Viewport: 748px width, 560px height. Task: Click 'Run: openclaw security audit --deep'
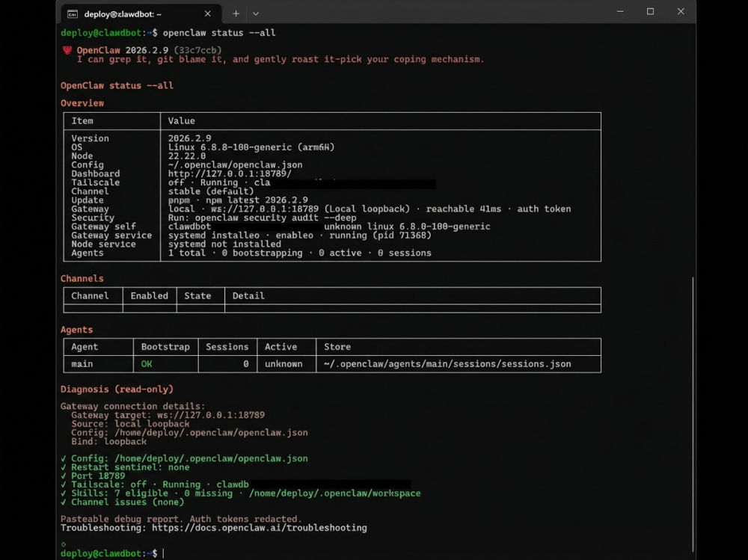262,218
